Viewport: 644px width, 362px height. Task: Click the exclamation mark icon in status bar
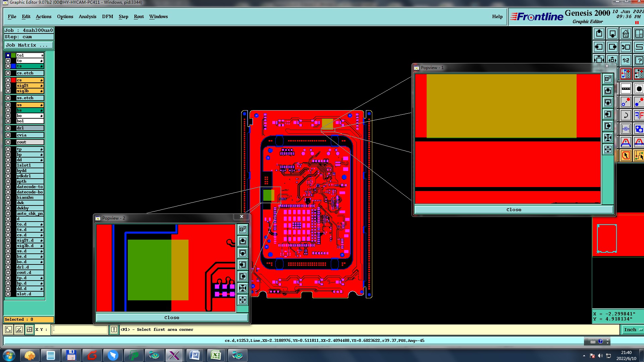coord(114,329)
